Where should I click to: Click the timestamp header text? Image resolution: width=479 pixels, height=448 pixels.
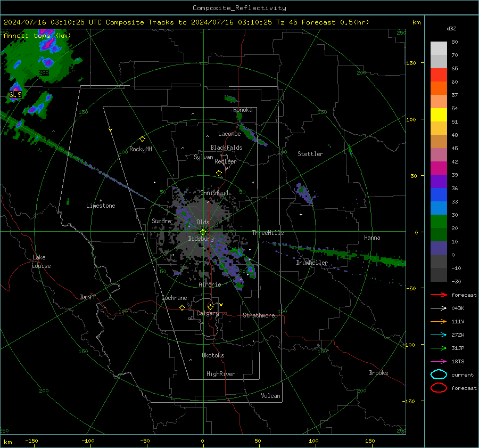click(x=186, y=22)
